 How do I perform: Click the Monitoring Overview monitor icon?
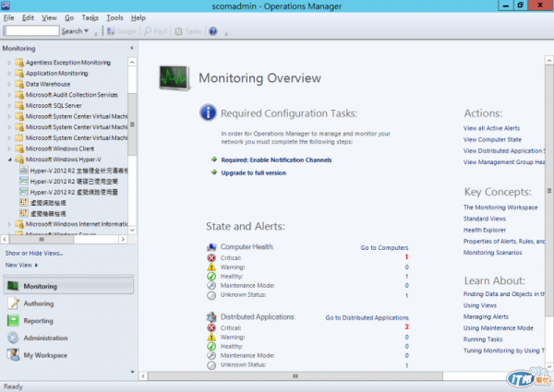click(175, 77)
